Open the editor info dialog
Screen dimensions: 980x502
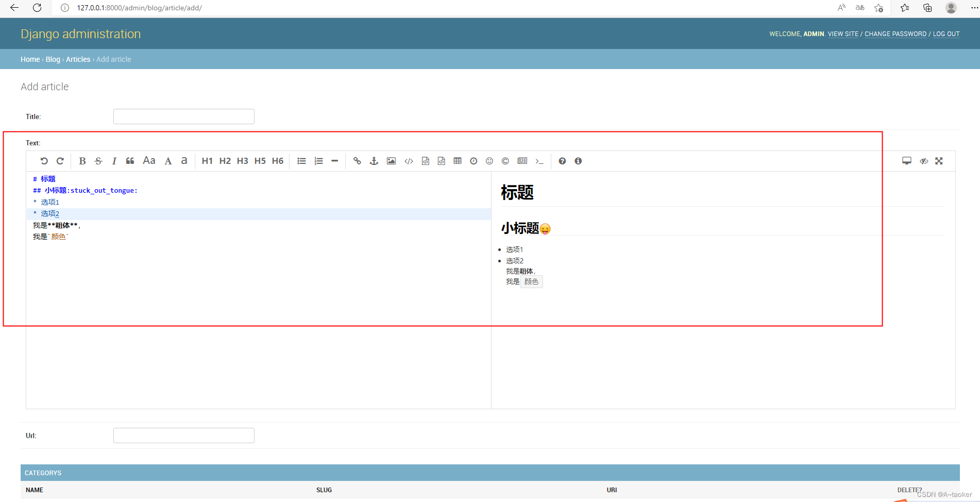tap(578, 161)
